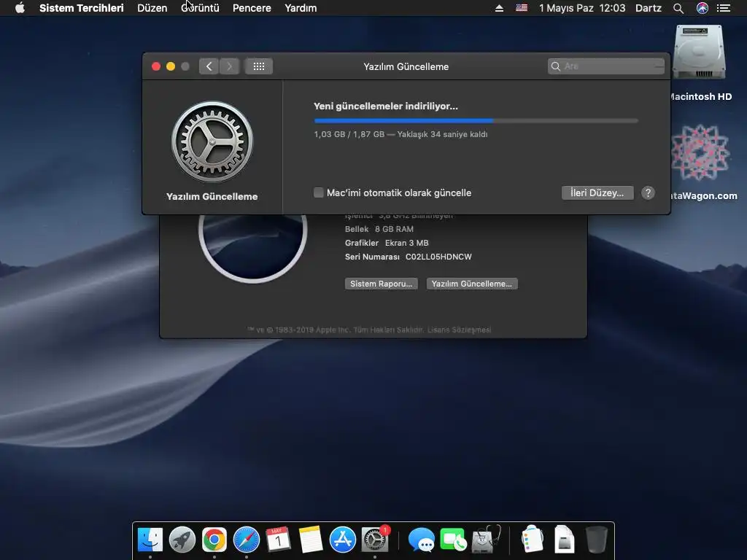Click the update download progress bar
The width and height of the screenshot is (747, 560).
[476, 121]
